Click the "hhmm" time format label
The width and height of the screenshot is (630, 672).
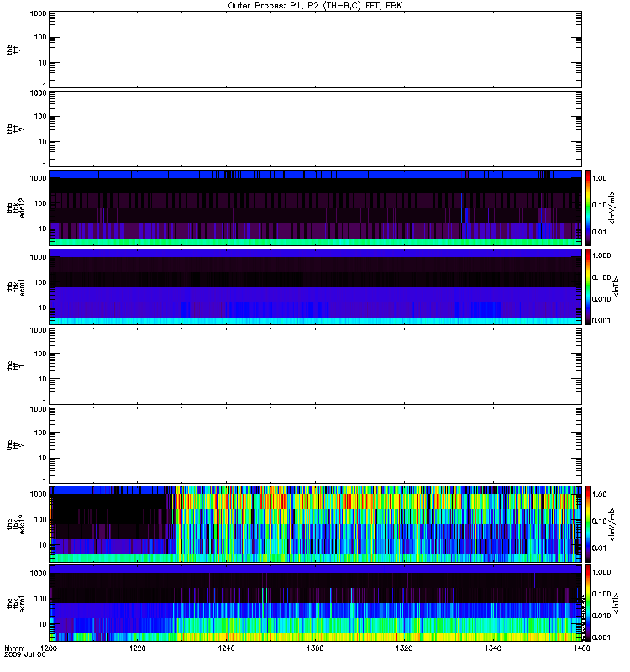14,648
